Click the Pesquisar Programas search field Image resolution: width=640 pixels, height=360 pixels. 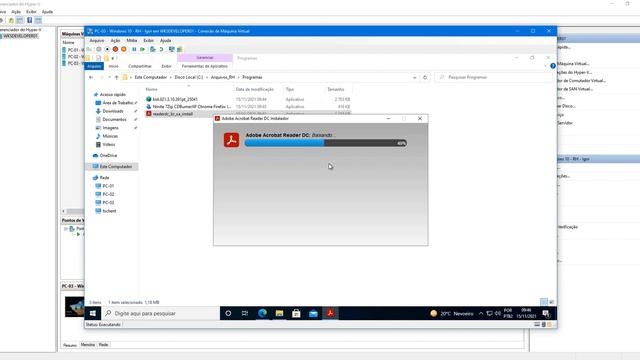pyautogui.click(x=493, y=77)
